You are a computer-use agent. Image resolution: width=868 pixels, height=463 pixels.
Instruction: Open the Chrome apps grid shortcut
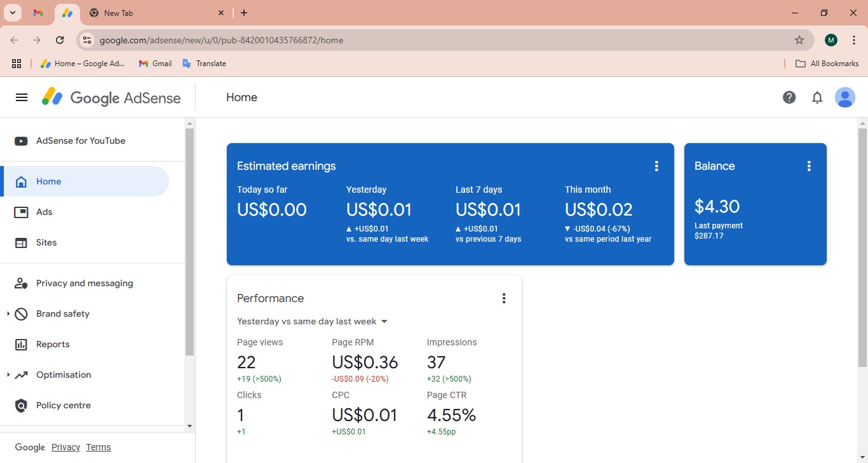click(x=17, y=64)
